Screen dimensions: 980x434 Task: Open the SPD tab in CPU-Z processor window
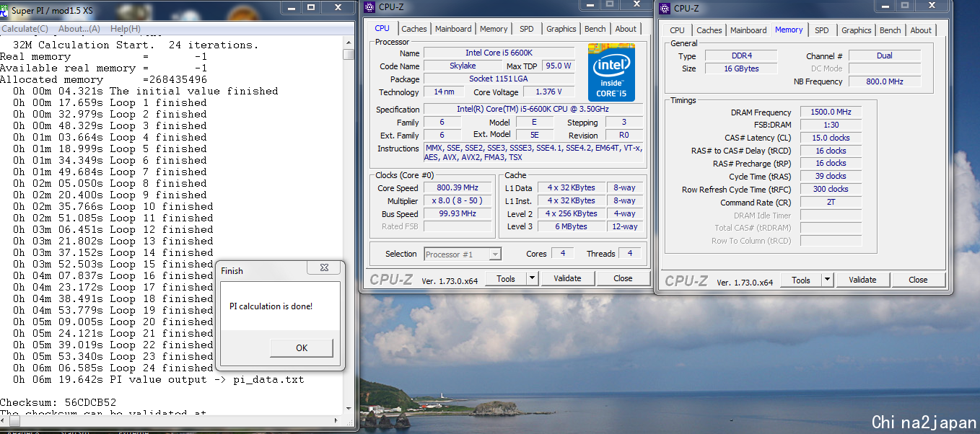point(527,29)
